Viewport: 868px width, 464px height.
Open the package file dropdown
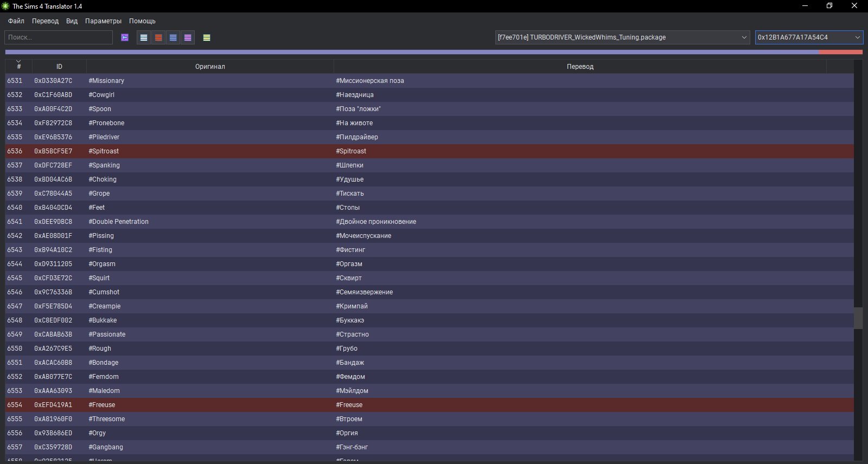click(x=622, y=37)
